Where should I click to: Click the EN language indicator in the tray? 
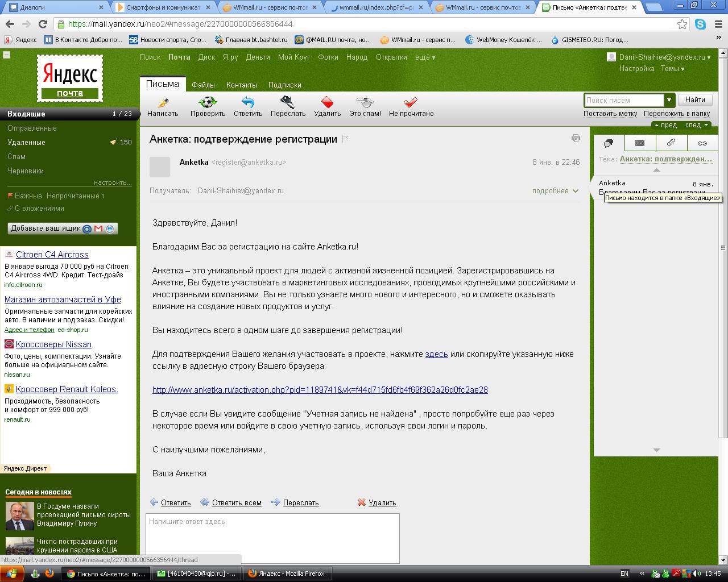coord(624,573)
